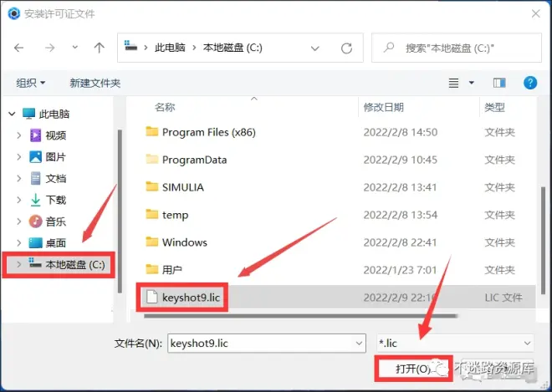Open the *.lic file type dropdown
This screenshot has height=392, width=552.
[454, 343]
